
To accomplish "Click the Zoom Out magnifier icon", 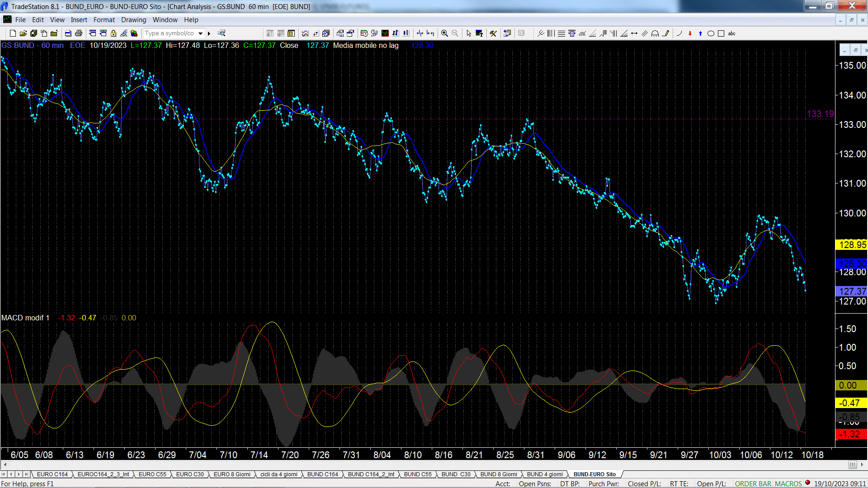I will (x=455, y=33).
